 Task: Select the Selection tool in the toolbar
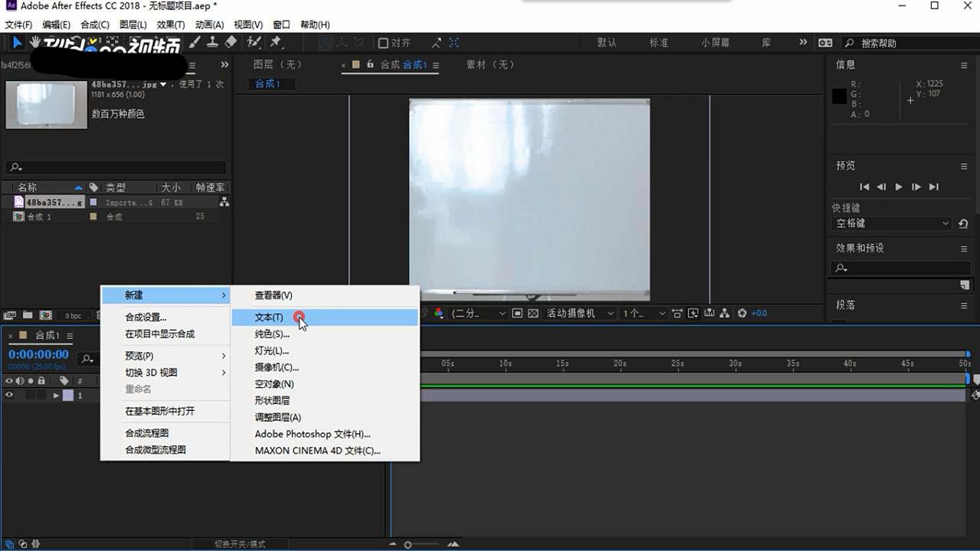(x=16, y=43)
